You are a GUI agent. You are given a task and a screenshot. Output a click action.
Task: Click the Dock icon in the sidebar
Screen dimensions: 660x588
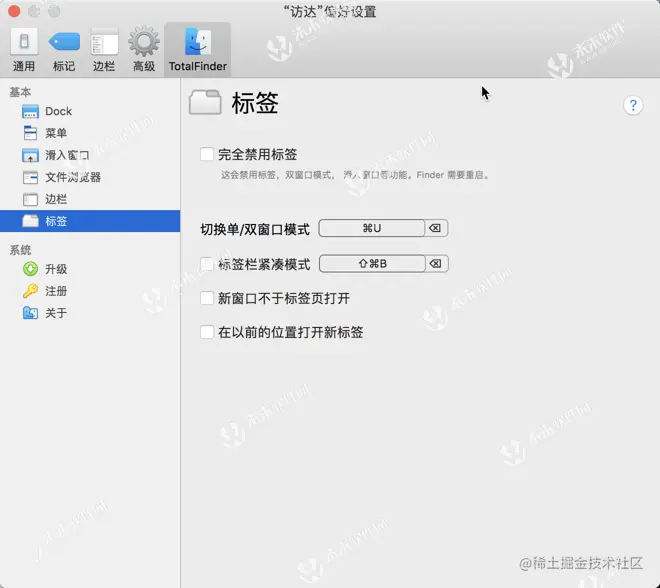(30, 112)
